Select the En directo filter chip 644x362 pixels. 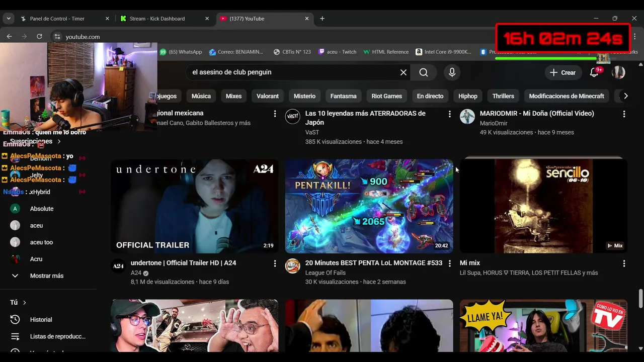430,96
